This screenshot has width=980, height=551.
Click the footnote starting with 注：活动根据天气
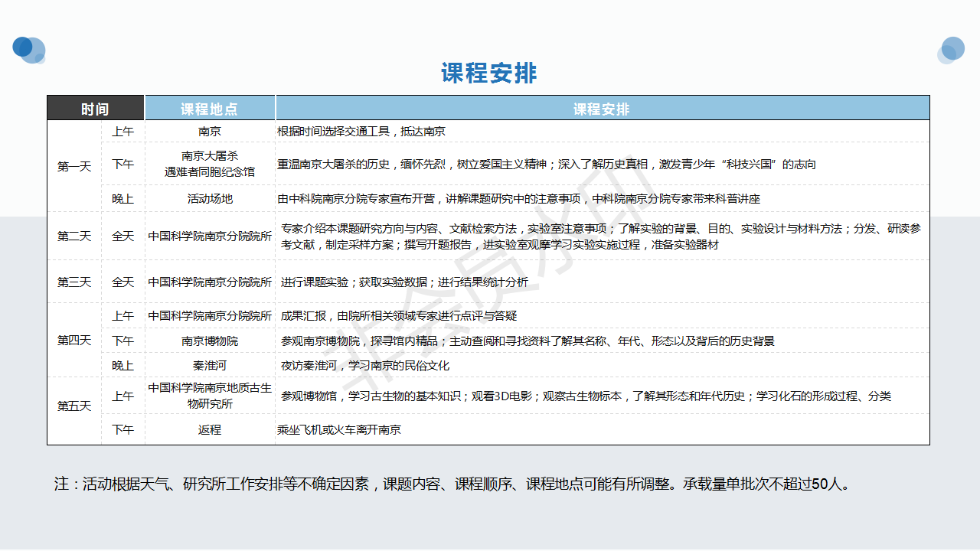click(x=452, y=484)
